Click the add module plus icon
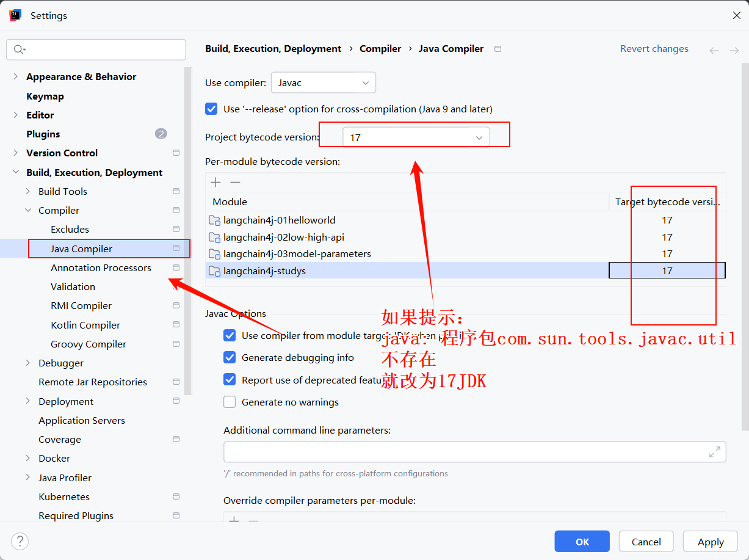 pos(216,182)
